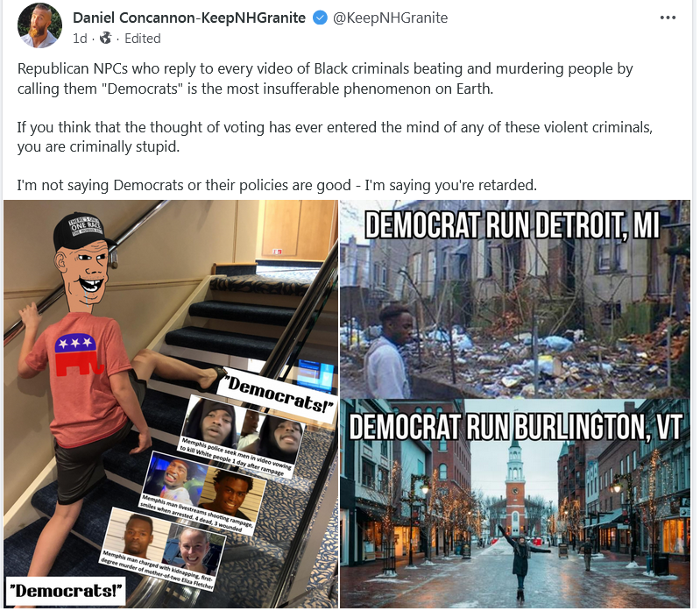Image resolution: width=700 pixels, height=611 pixels.
Task: Open the Detroit, MI photo
Action: (515, 299)
